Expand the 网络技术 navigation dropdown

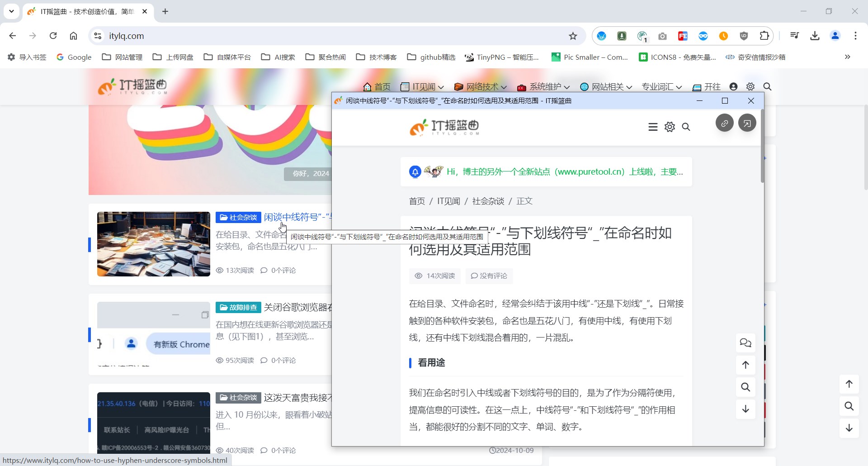tap(481, 86)
